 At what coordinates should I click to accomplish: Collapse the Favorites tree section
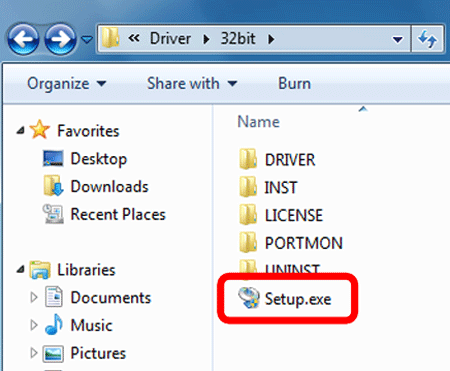[21, 131]
